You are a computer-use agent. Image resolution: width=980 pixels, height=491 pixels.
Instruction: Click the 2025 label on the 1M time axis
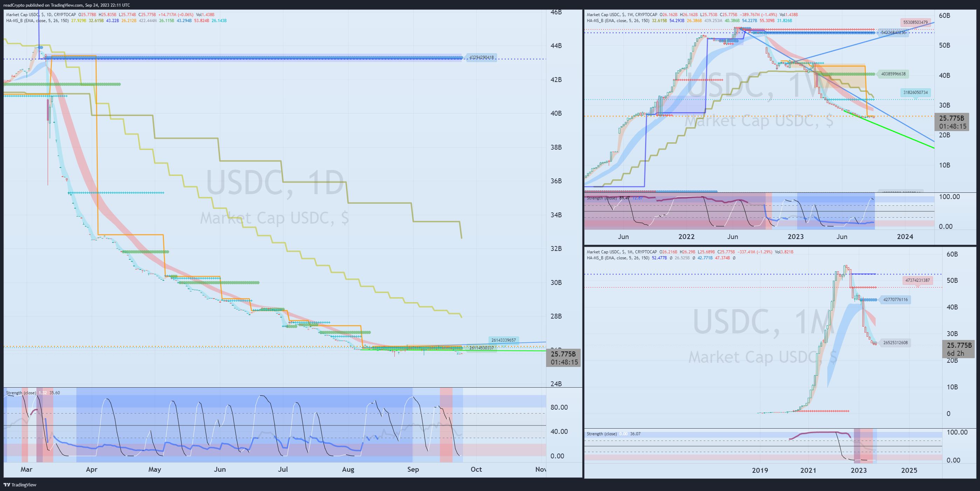click(x=909, y=470)
